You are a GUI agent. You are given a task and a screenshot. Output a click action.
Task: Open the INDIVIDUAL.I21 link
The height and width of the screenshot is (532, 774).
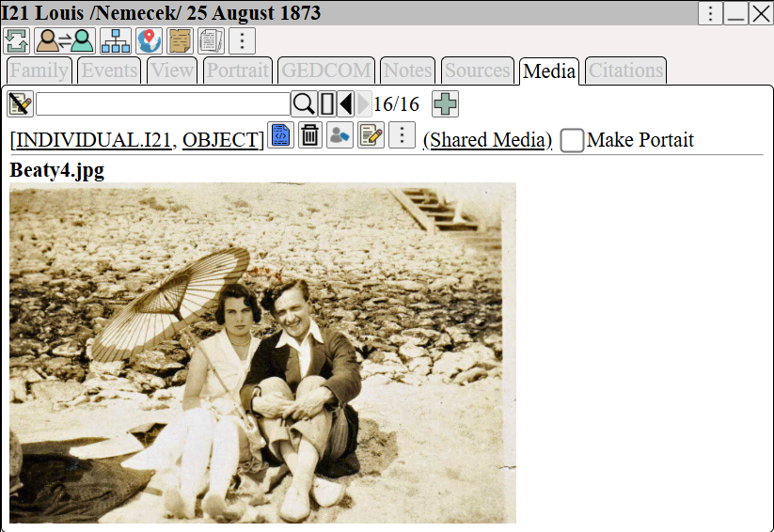click(x=94, y=140)
